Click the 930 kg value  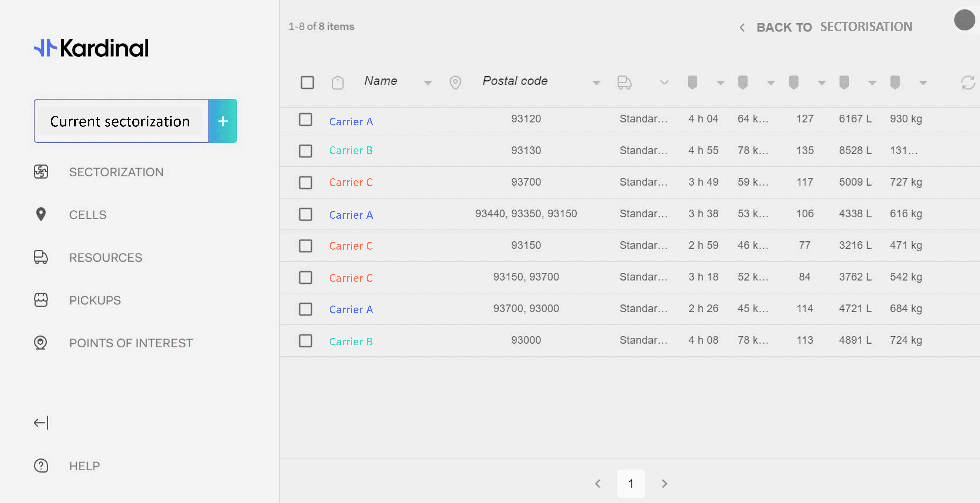point(906,119)
